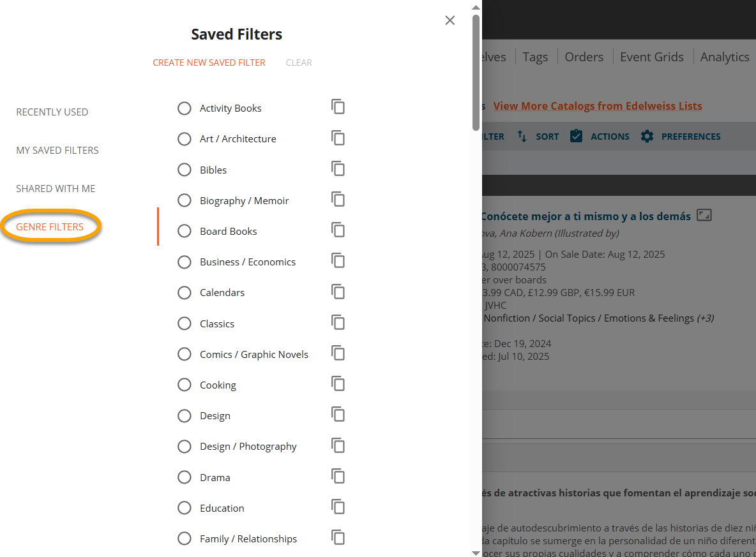The width and height of the screenshot is (756, 557).
Task: Click the (+3) categories indicator
Action: point(706,318)
